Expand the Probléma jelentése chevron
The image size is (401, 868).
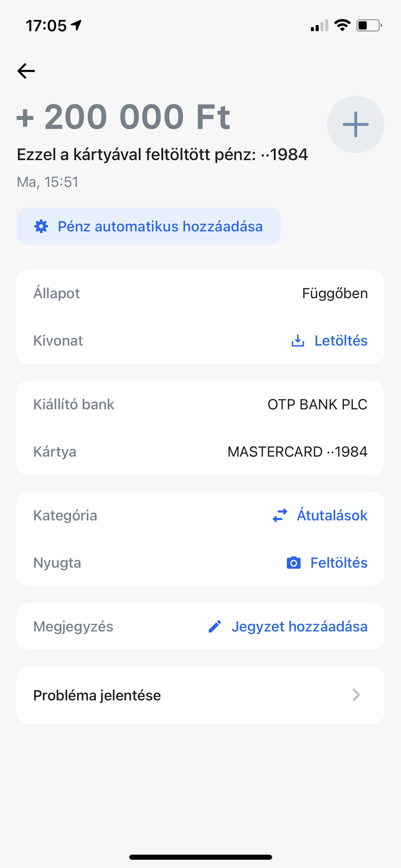point(356,695)
